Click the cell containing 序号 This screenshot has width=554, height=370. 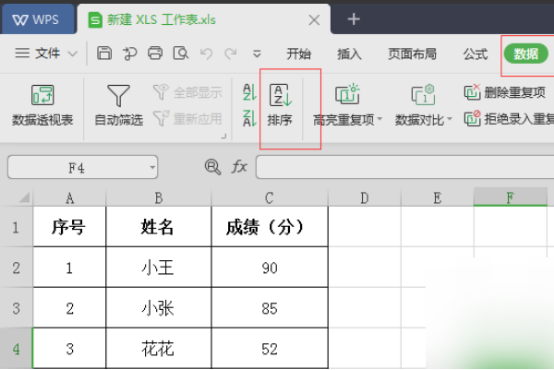click(69, 227)
